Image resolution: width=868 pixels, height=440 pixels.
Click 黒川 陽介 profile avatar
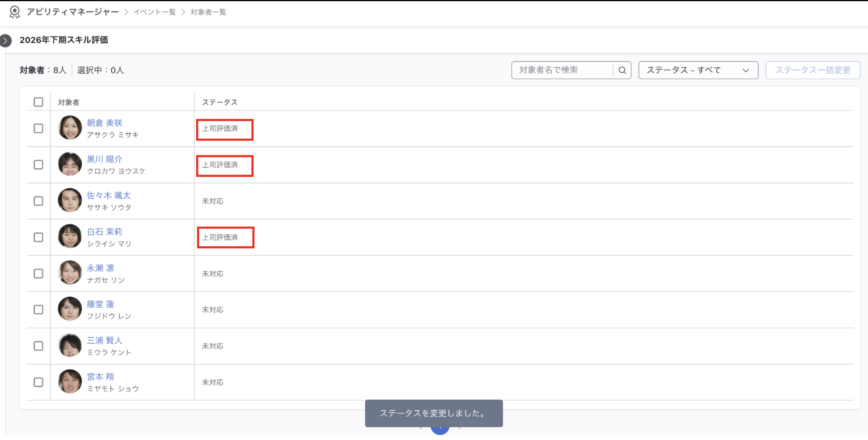[x=70, y=164]
